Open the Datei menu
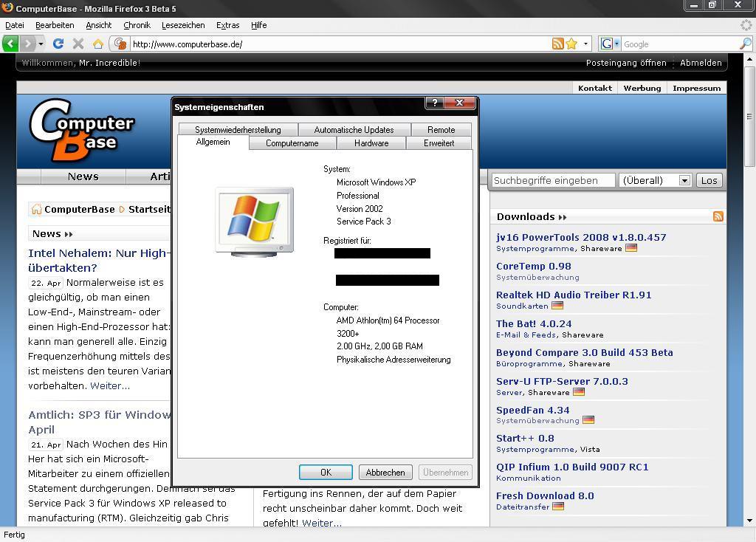Image resolution: width=756 pixels, height=542 pixels. 15,25
